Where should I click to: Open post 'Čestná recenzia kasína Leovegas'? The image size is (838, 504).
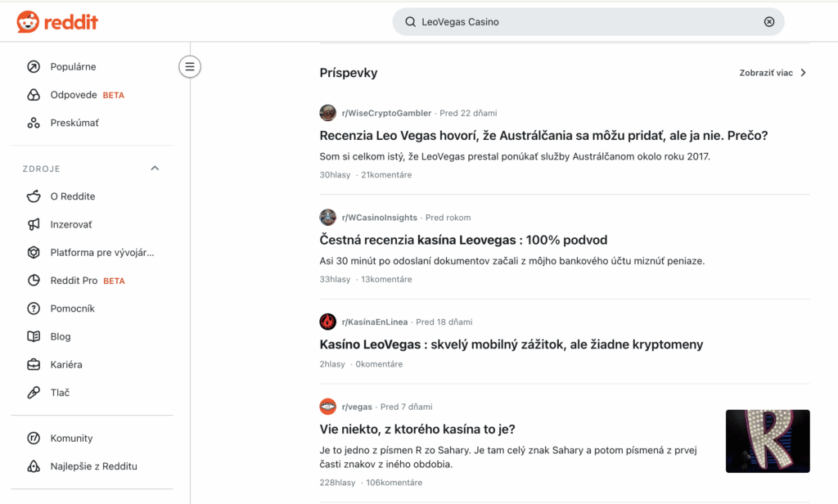(463, 240)
